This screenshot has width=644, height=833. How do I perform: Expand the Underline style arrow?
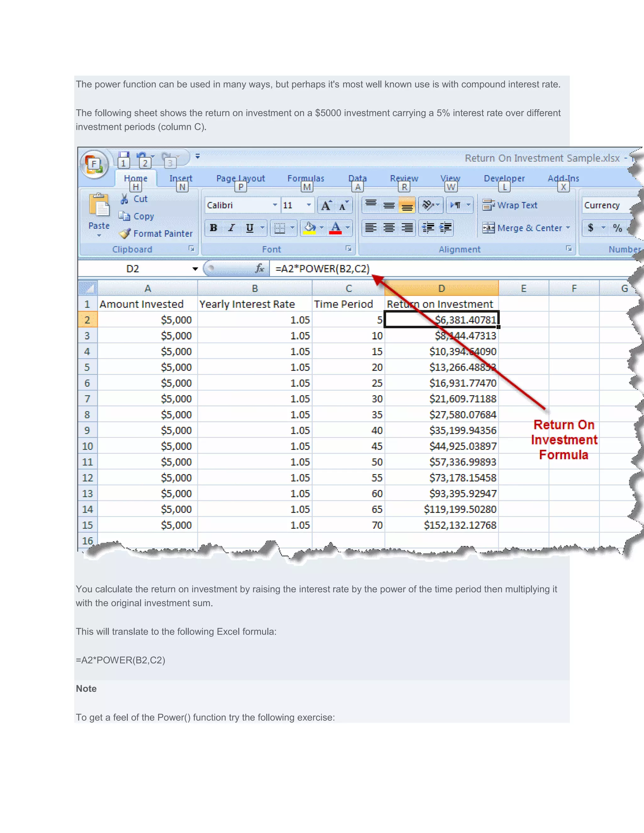coord(262,228)
